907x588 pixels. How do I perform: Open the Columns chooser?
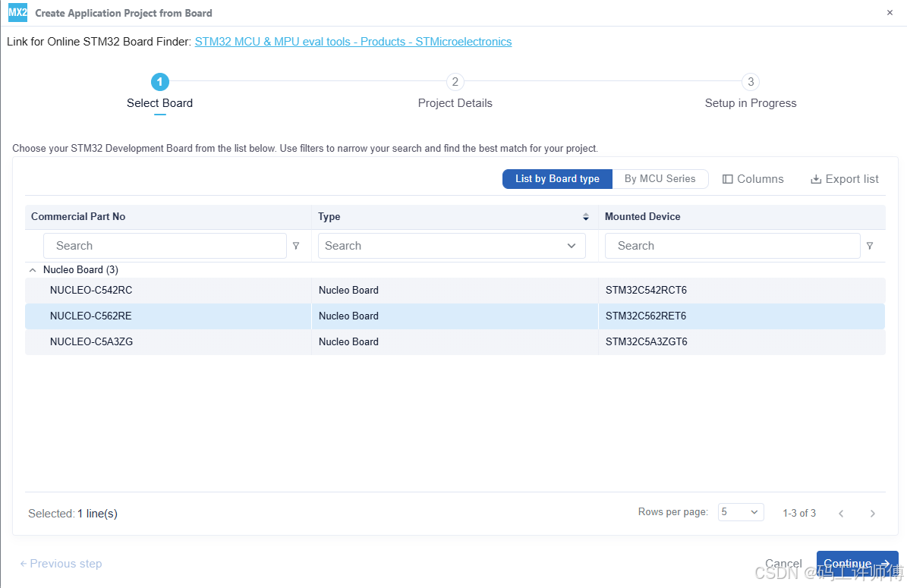(x=753, y=179)
